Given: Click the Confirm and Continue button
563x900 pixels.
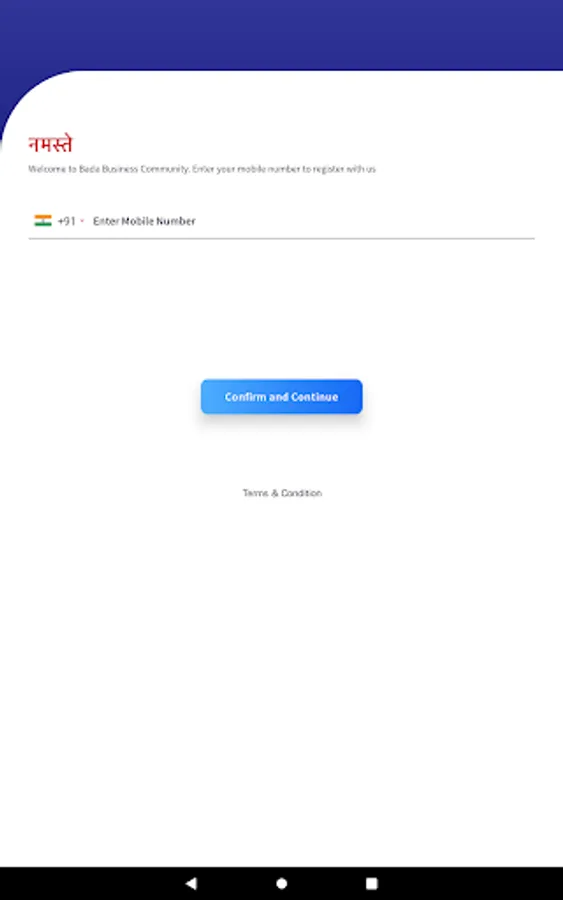Looking at the screenshot, I should click(x=281, y=397).
